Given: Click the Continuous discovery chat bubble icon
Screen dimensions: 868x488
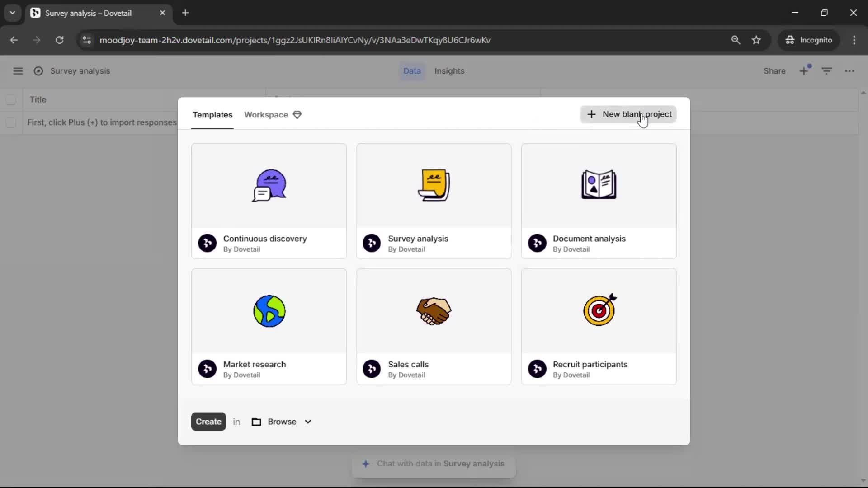Looking at the screenshot, I should pyautogui.click(x=269, y=185).
